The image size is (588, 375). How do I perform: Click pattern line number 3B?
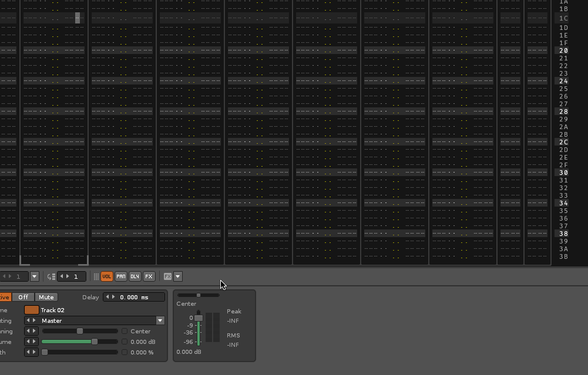(564, 256)
